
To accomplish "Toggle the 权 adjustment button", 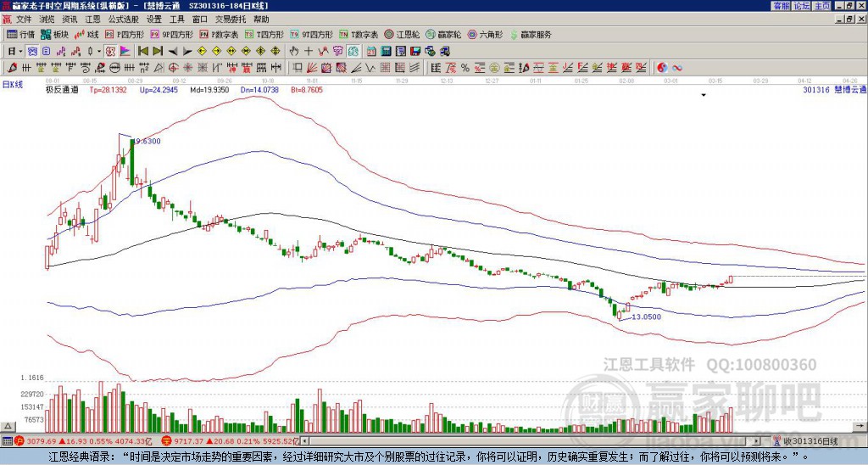I will tap(110, 52).
